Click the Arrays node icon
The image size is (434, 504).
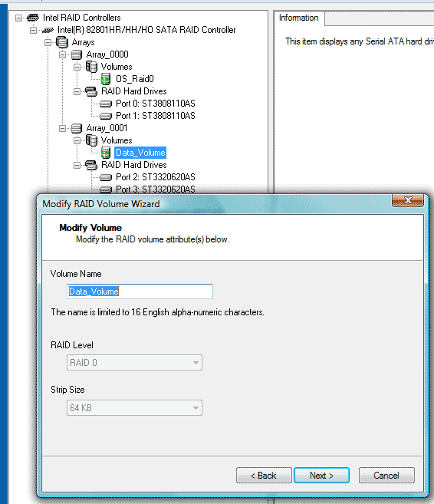pos(62,42)
